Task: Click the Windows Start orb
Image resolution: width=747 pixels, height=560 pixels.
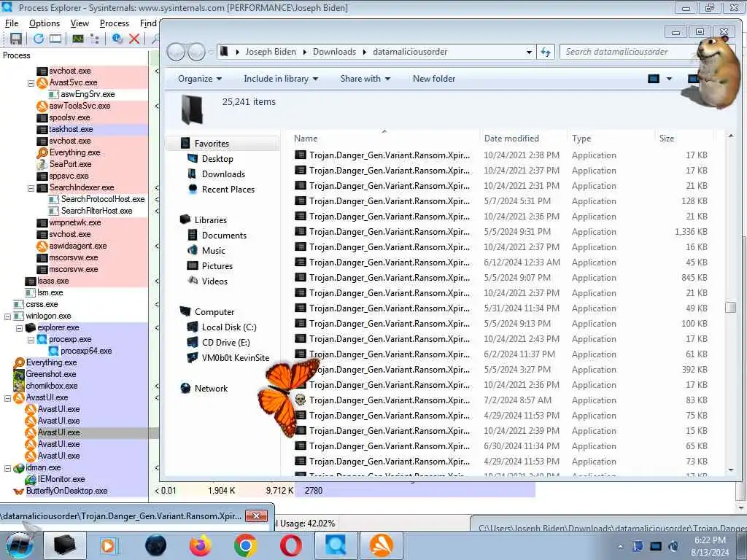Action: pos(19,545)
